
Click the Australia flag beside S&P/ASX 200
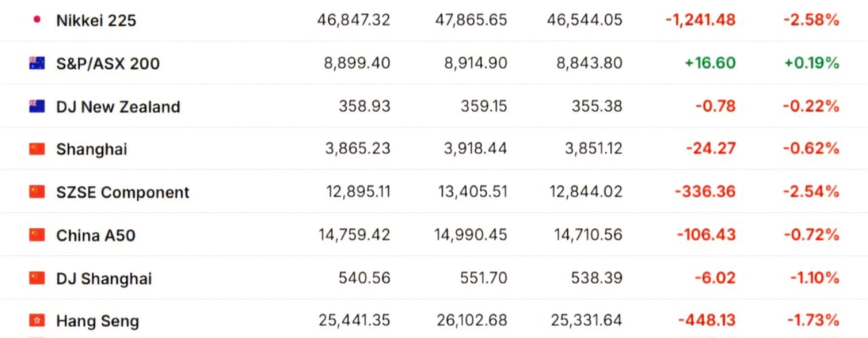pyautogui.click(x=37, y=63)
